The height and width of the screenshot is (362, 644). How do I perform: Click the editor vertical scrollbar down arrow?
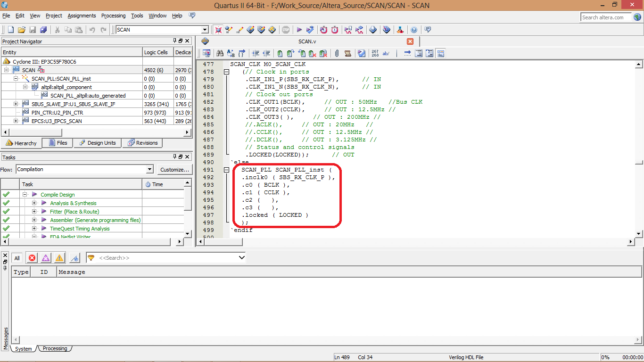tap(639, 234)
